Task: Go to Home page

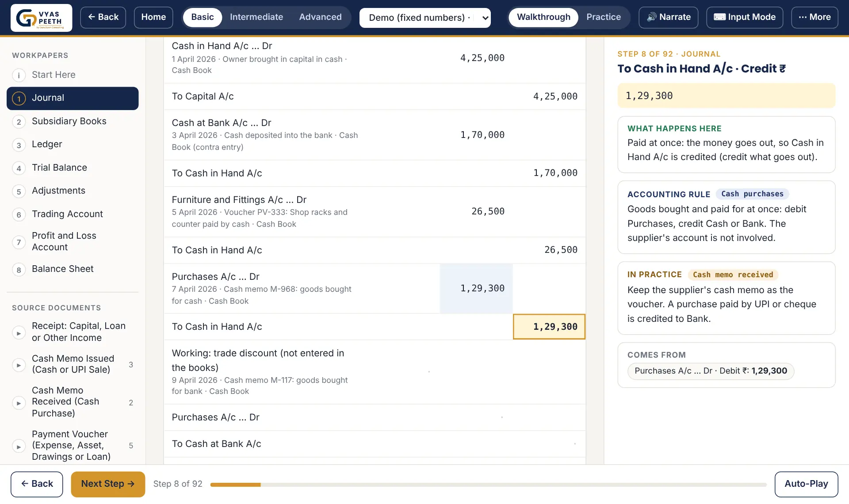Action: pyautogui.click(x=153, y=17)
